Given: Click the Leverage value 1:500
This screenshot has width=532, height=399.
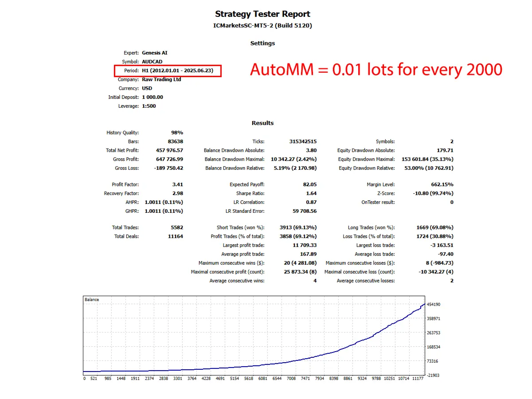Looking at the screenshot, I should 149,106.
